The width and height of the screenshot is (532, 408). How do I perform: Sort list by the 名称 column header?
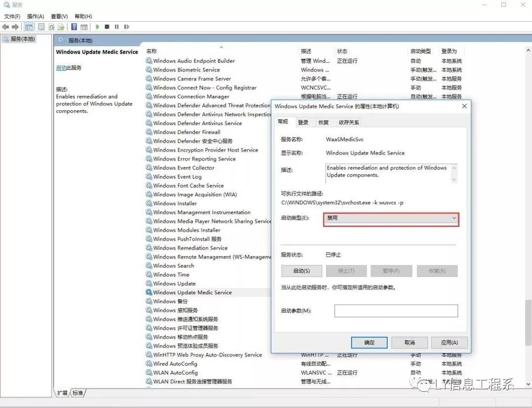point(221,51)
